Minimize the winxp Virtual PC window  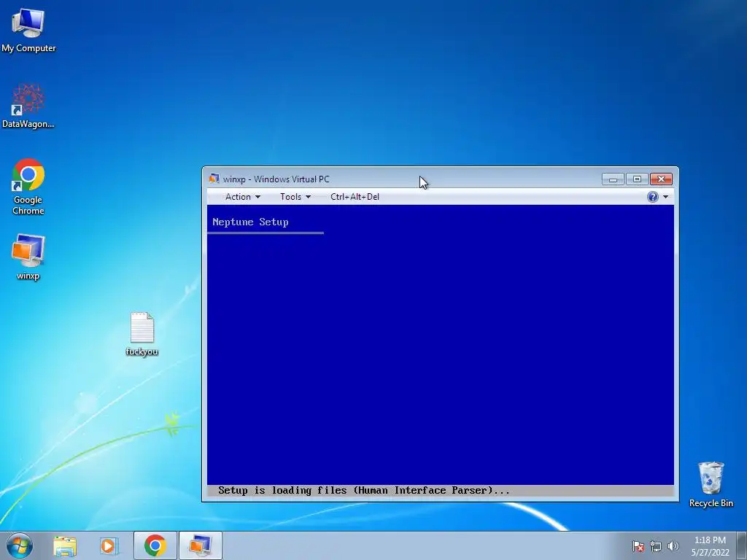[613, 179]
